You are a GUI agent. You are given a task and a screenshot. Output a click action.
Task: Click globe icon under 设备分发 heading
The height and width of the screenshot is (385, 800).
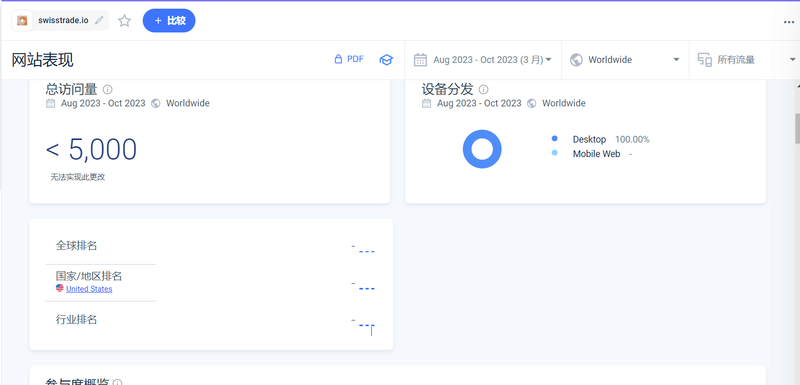point(532,104)
